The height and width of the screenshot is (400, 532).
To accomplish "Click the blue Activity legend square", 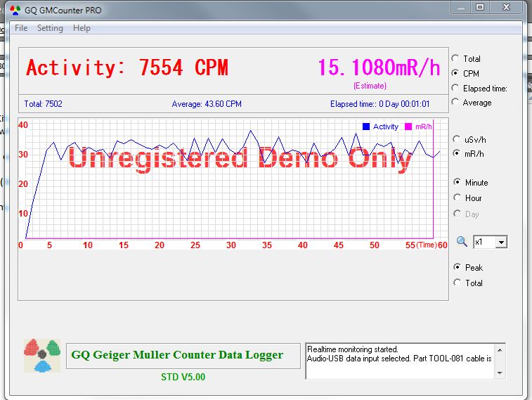I will click(366, 127).
